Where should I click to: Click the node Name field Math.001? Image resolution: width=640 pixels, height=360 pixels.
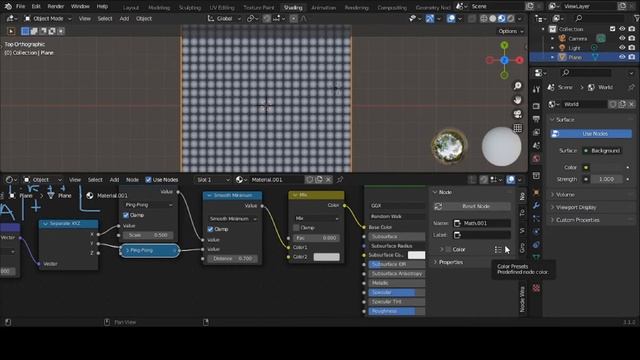[x=482, y=223]
